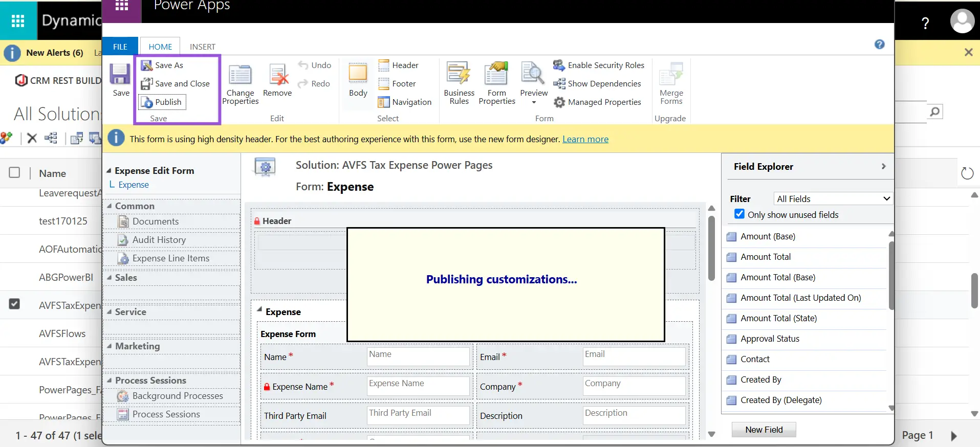Undo the last edit

(315, 65)
